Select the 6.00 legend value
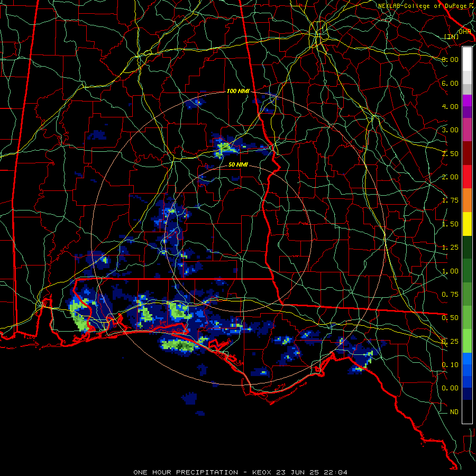The width and height of the screenshot is (476, 476). [x=450, y=83]
